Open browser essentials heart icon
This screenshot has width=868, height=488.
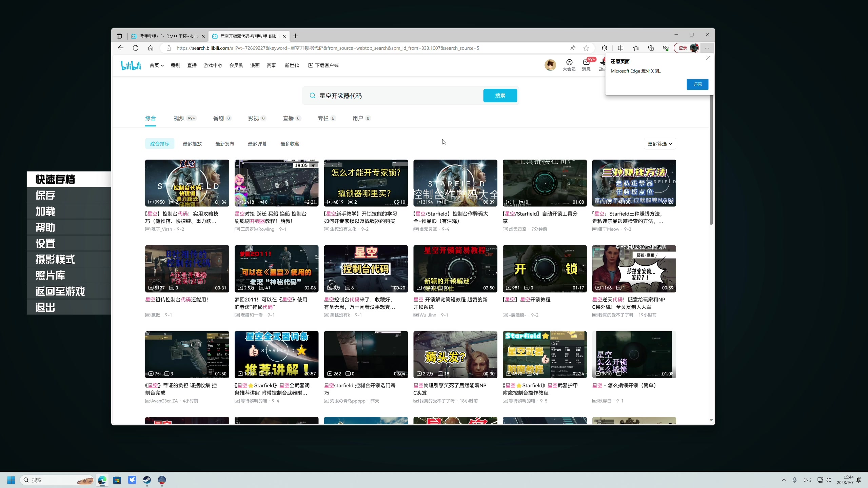[666, 48]
